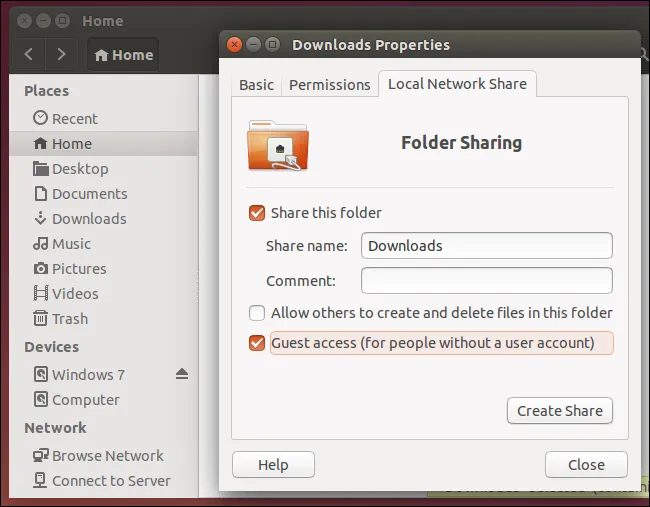Open the Music note icon entry

[40, 244]
